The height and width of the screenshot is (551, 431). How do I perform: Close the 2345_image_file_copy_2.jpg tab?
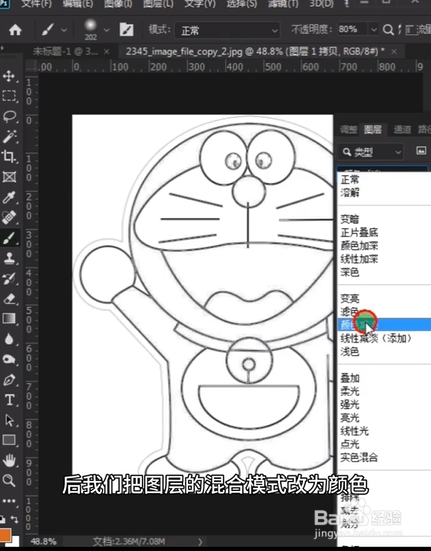pos(394,52)
